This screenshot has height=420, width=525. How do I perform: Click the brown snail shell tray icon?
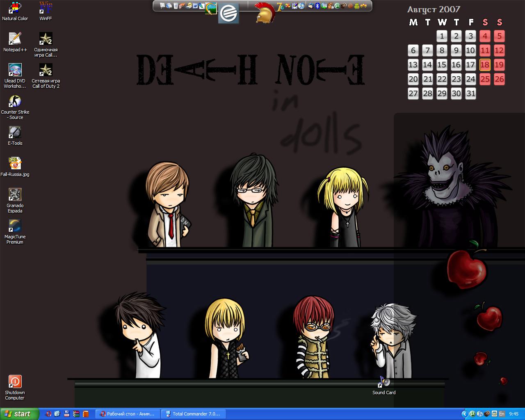[487, 414]
